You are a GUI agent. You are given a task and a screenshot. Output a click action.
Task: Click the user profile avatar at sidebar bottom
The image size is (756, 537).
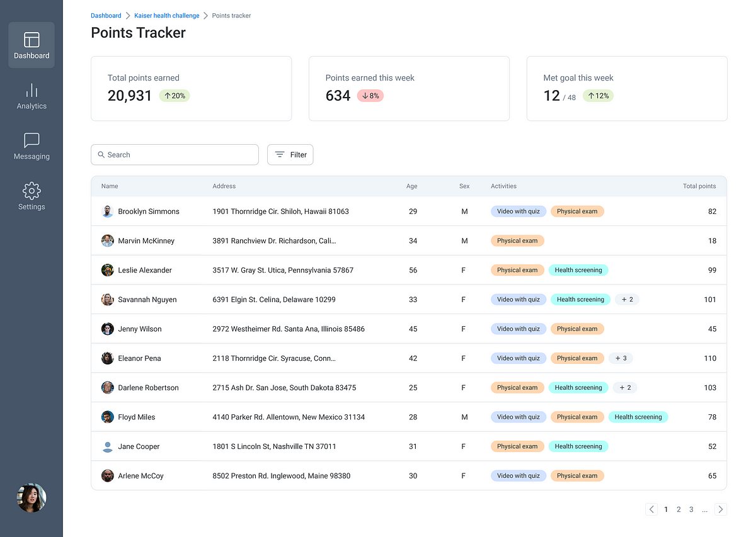[31, 498]
